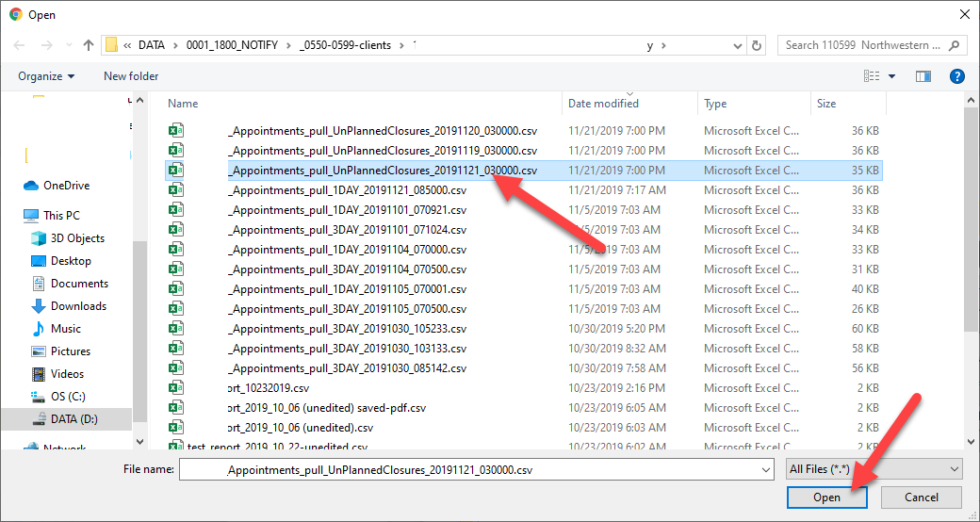Change view layout icon
Image resolution: width=980 pixels, height=522 pixels.
click(x=873, y=76)
